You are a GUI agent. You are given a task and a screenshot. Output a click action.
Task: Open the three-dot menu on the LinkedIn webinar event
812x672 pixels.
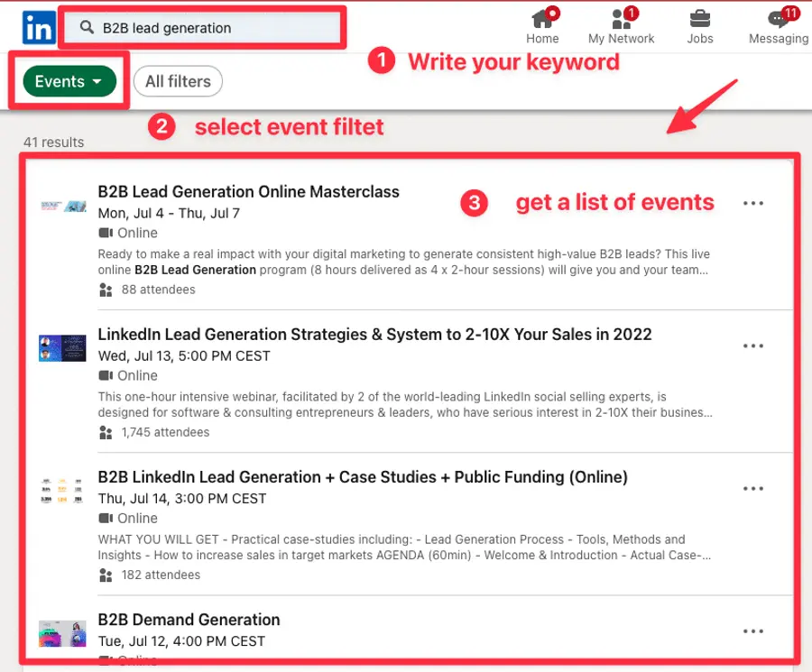click(x=753, y=345)
